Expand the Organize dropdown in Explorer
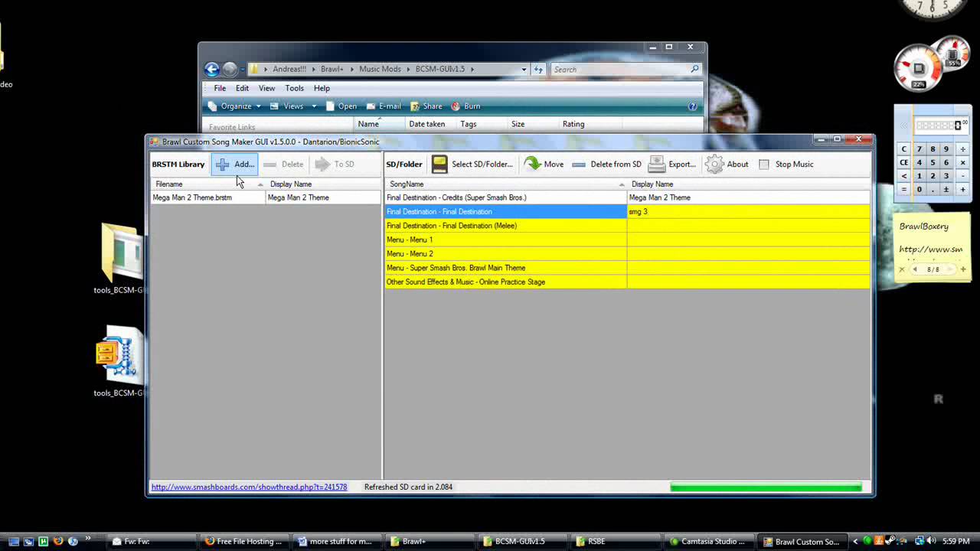This screenshot has height=551, width=980. click(x=235, y=106)
